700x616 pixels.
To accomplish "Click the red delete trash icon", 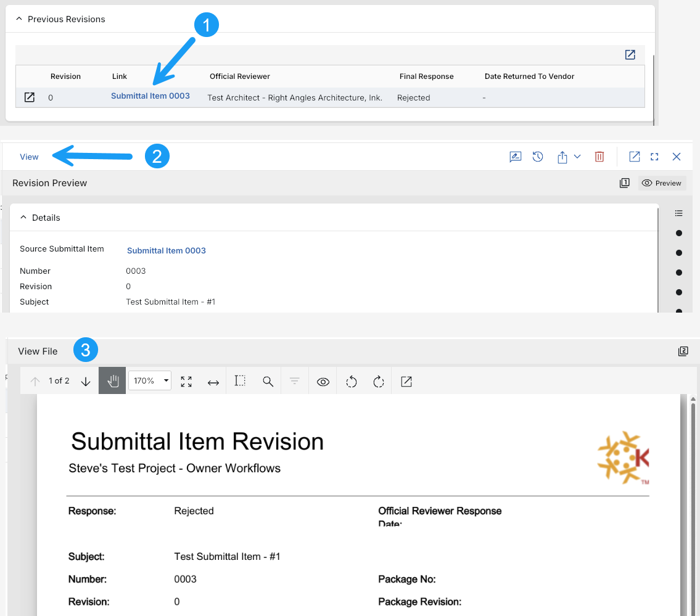I will [x=599, y=157].
